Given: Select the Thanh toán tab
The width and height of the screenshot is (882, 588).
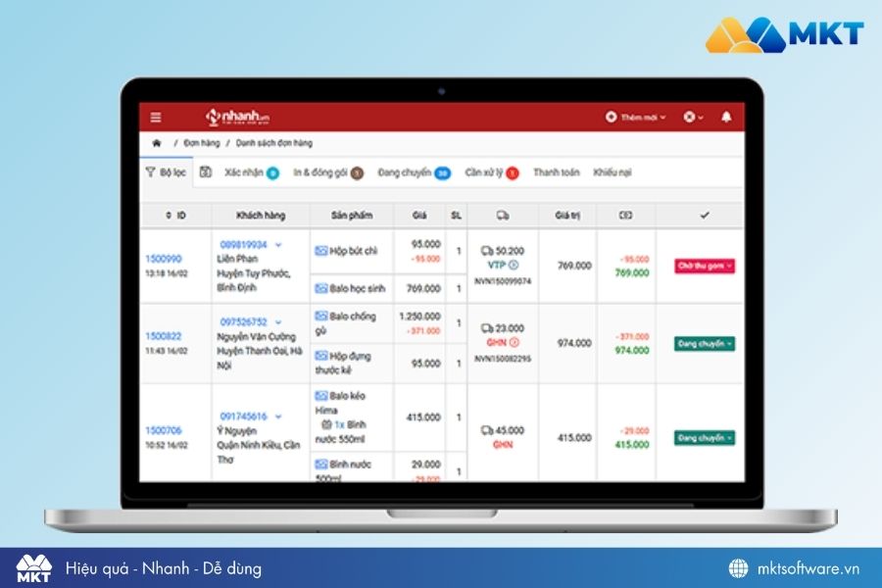Looking at the screenshot, I should tap(556, 172).
